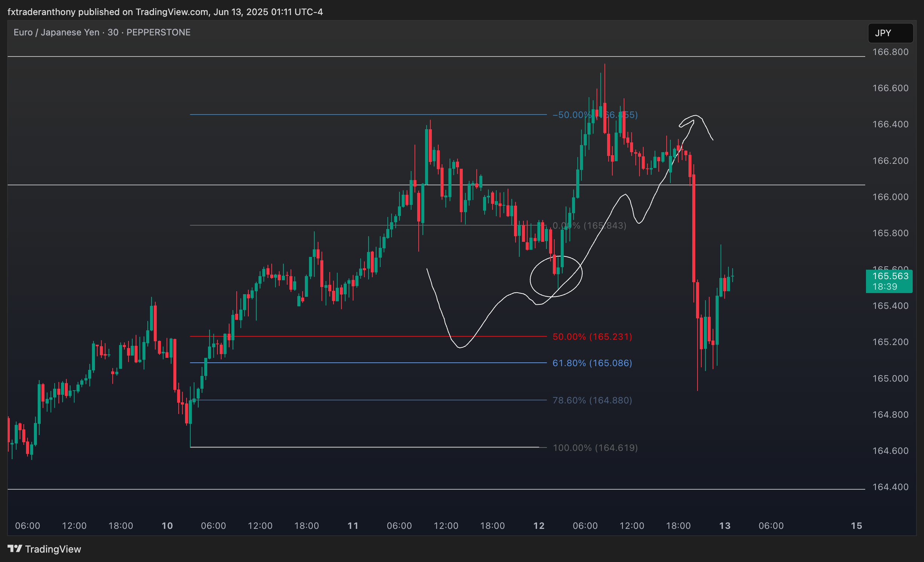Click the 78.60% (164.880) Fibonacci label

592,400
